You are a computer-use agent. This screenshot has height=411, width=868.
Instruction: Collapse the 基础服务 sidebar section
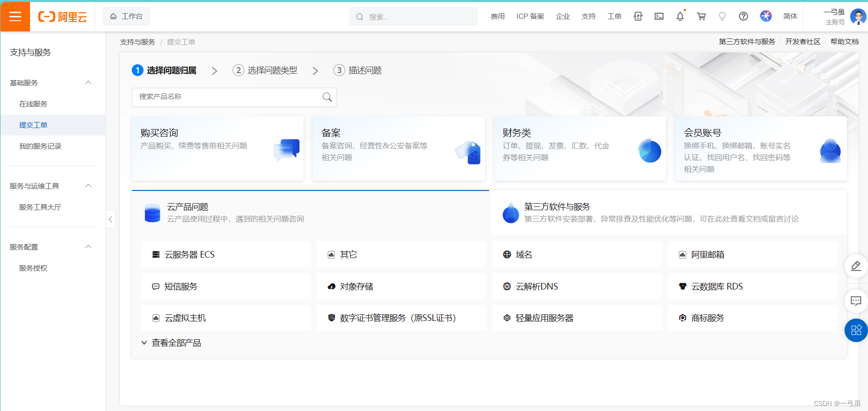(88, 83)
